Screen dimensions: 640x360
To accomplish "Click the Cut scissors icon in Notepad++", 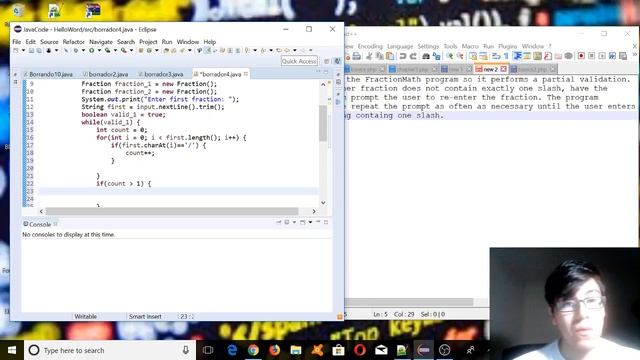I will click(x=369, y=56).
